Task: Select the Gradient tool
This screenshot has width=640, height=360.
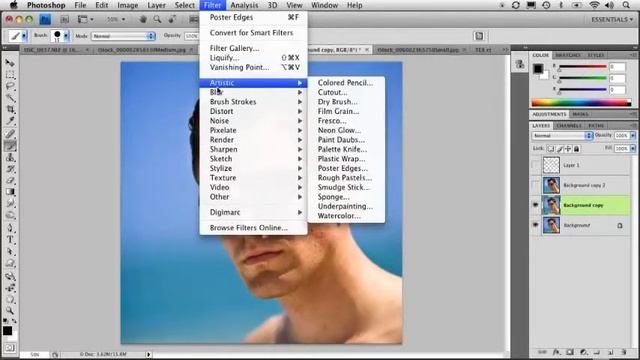Action: tap(10, 192)
